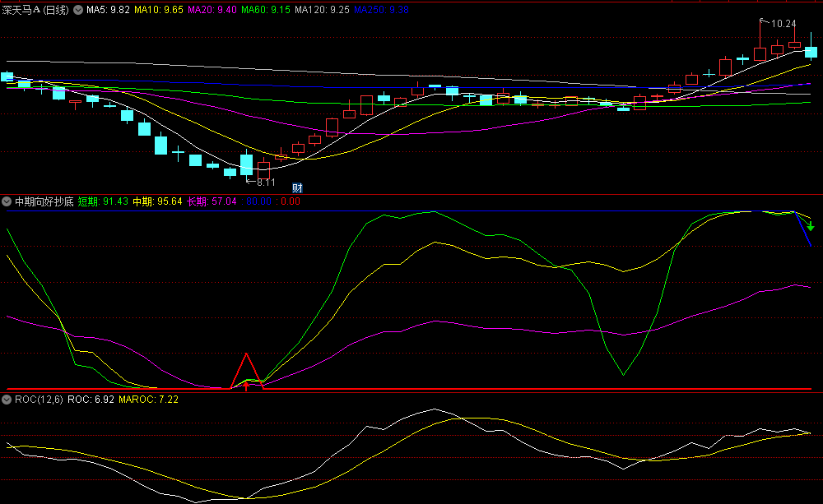Open the 中期向好抄底 indicator panel dropdown
The width and height of the screenshot is (823, 504).
click(x=7, y=201)
